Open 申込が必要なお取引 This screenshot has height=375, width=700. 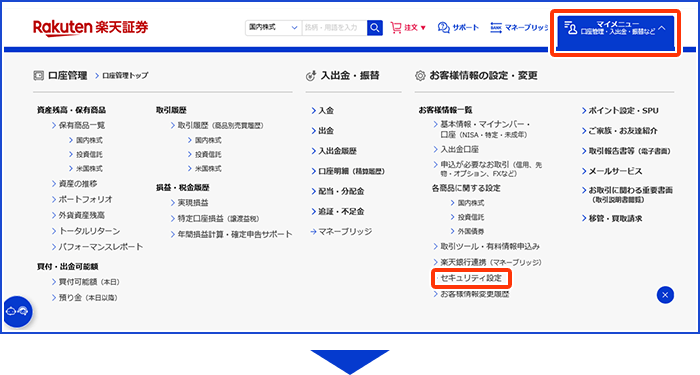point(488,169)
